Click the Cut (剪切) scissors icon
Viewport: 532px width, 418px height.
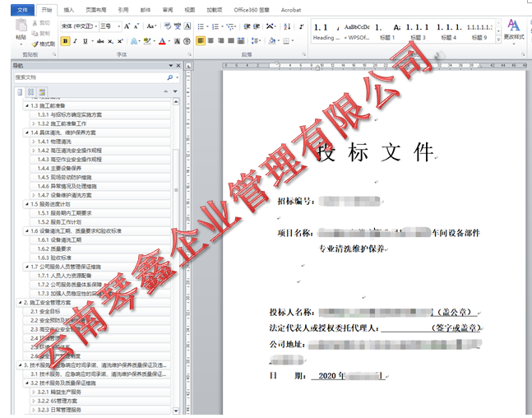[35, 23]
